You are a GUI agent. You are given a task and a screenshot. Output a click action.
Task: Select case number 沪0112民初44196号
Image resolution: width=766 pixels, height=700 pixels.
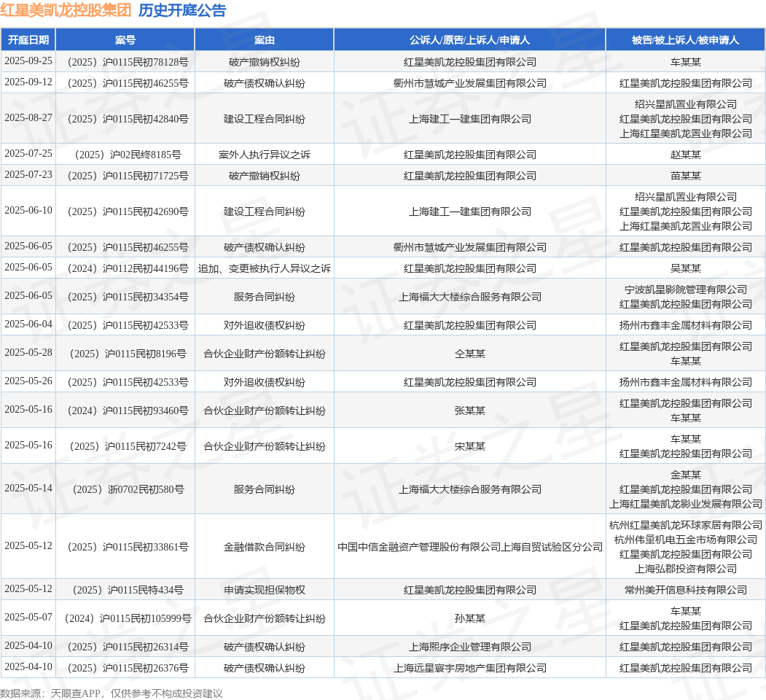pyautogui.click(x=128, y=268)
